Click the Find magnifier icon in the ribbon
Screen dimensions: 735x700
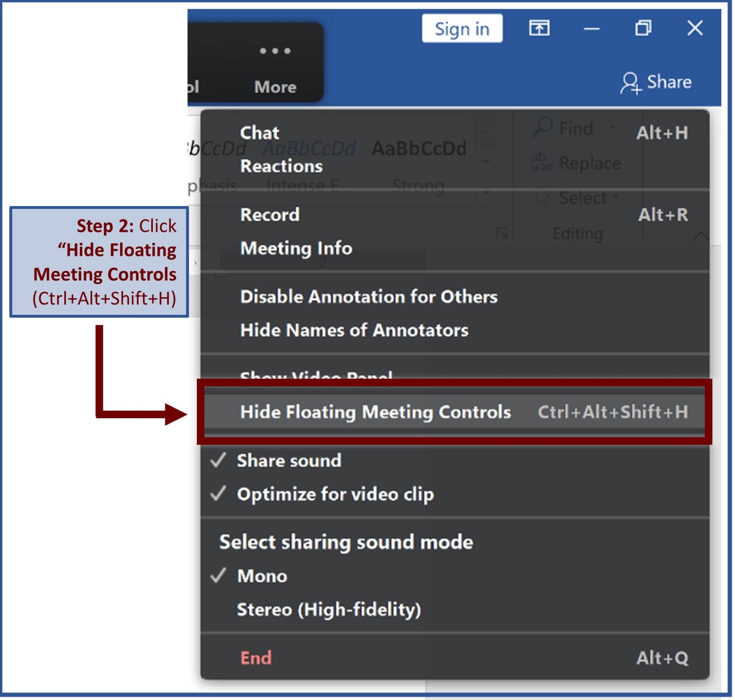point(542,127)
